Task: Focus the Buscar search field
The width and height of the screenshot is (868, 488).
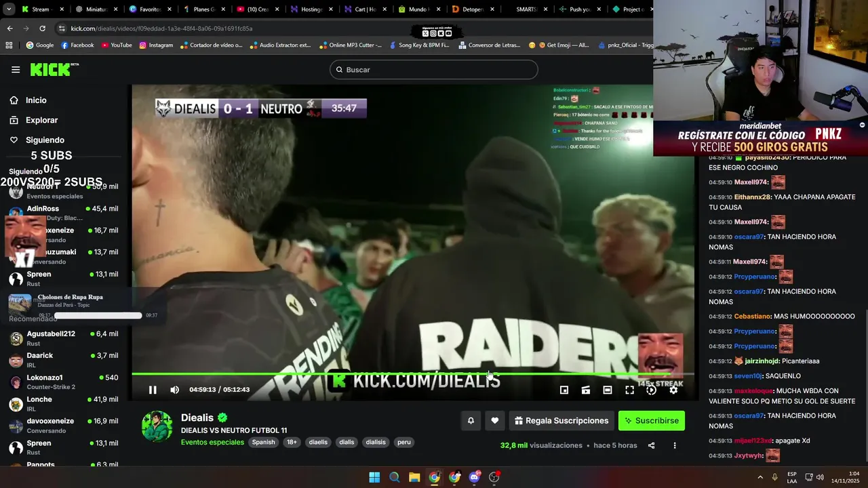Action: pos(434,70)
